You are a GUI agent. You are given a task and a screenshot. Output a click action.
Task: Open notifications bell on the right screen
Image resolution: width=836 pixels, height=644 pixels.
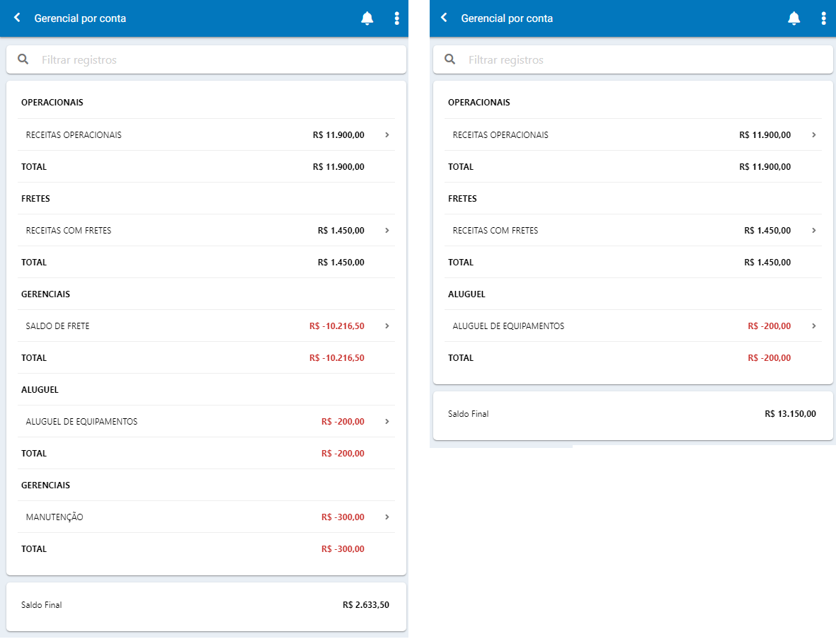(794, 18)
